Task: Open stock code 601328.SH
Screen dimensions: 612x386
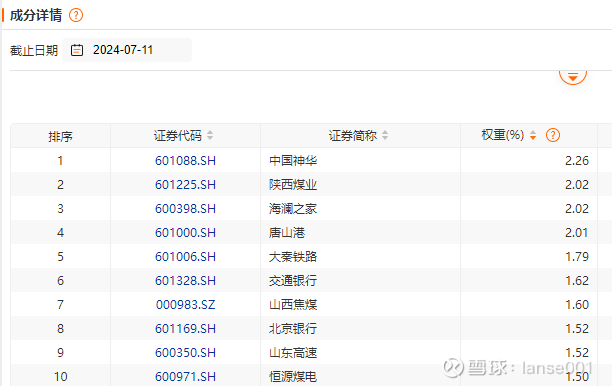Action: pyautogui.click(x=185, y=281)
